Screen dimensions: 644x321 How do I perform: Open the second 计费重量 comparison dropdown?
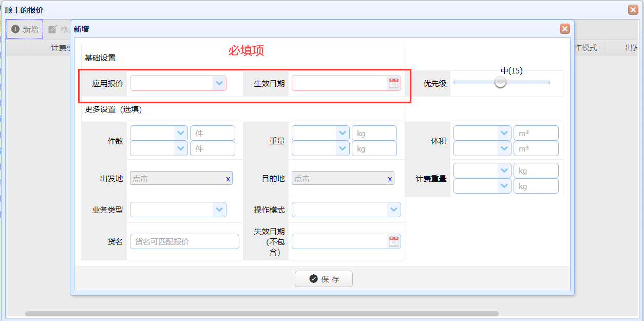tap(505, 186)
